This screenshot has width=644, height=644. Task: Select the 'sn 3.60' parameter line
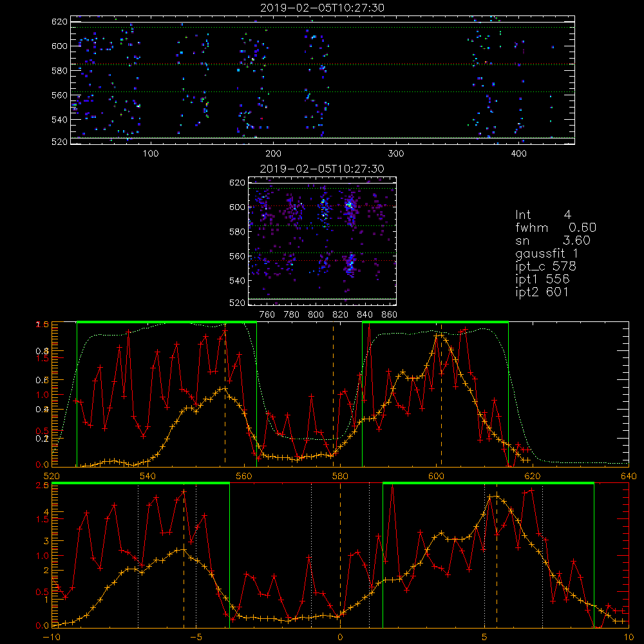click(x=553, y=240)
